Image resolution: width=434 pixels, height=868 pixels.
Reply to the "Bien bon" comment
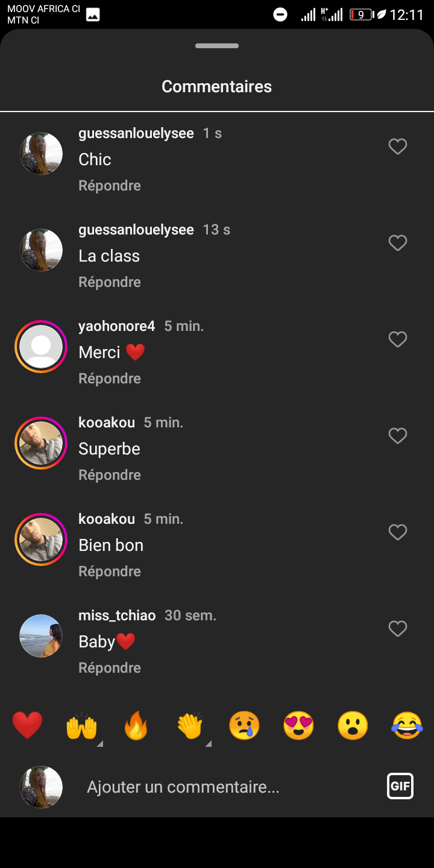click(x=110, y=571)
